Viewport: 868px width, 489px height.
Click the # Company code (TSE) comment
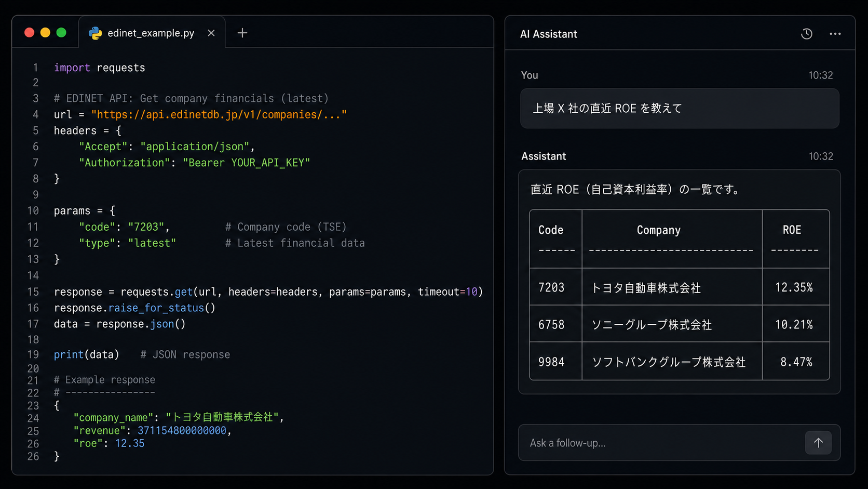pos(286,227)
